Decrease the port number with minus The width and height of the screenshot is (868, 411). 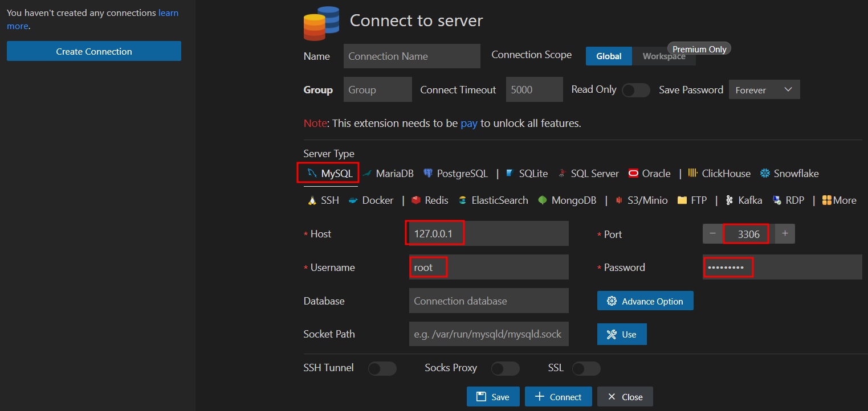[x=713, y=234]
